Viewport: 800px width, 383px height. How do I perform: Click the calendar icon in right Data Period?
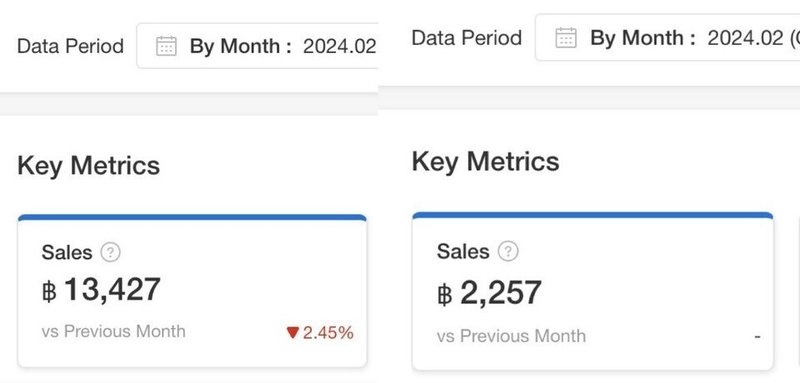[566, 38]
